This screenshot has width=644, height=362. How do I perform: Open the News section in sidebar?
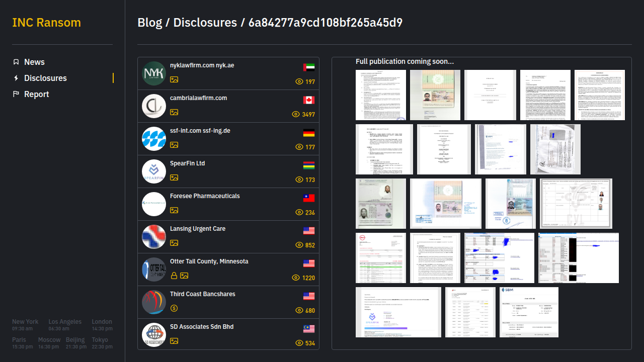[x=34, y=62]
